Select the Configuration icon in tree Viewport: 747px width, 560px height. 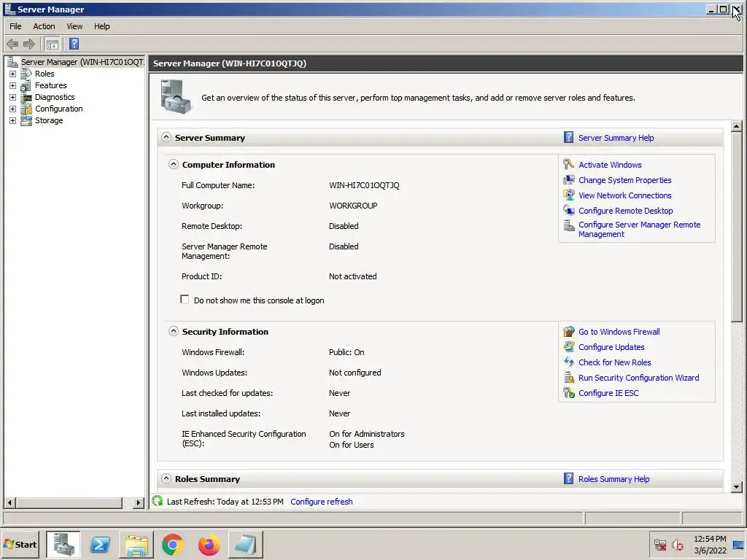(26, 109)
